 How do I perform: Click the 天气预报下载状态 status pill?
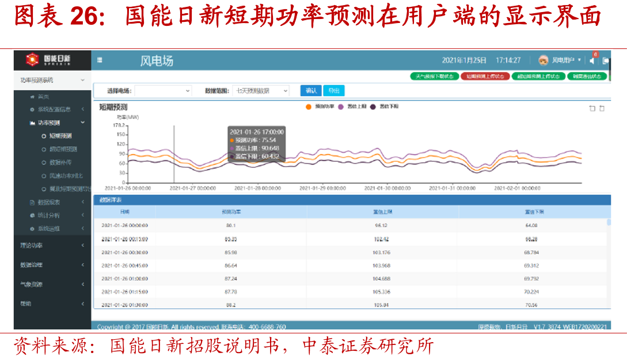pyautogui.click(x=434, y=76)
